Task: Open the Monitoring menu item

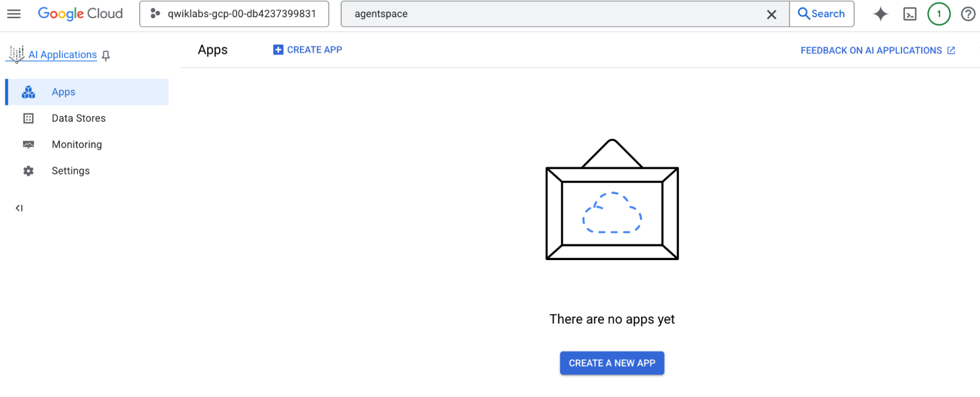Action: [x=77, y=145]
